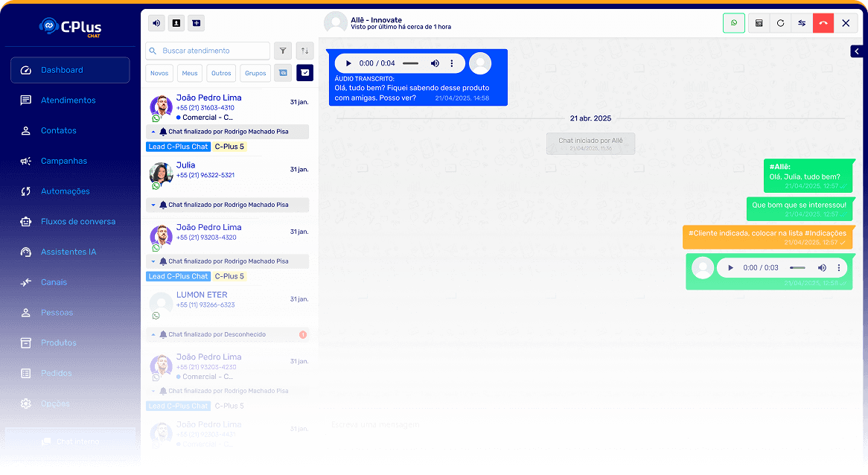Mute the received audio message at 0:04
This screenshot has width=868, height=475.
point(435,64)
